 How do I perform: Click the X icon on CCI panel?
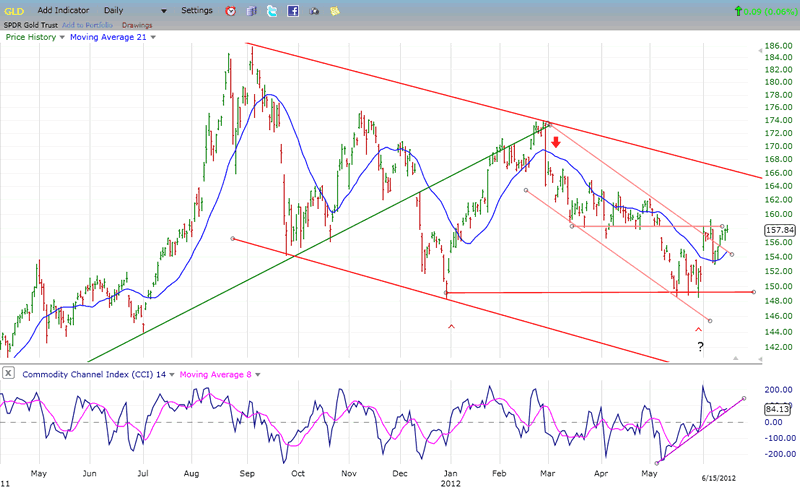[x=8, y=374]
